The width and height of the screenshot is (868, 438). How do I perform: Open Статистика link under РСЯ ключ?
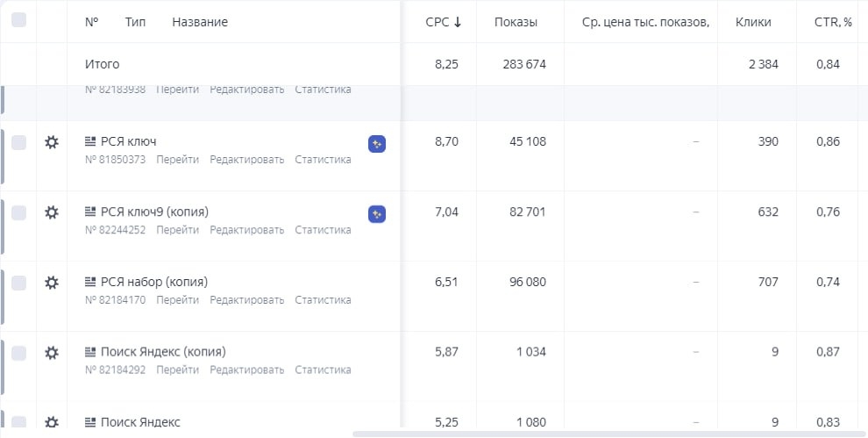point(323,160)
